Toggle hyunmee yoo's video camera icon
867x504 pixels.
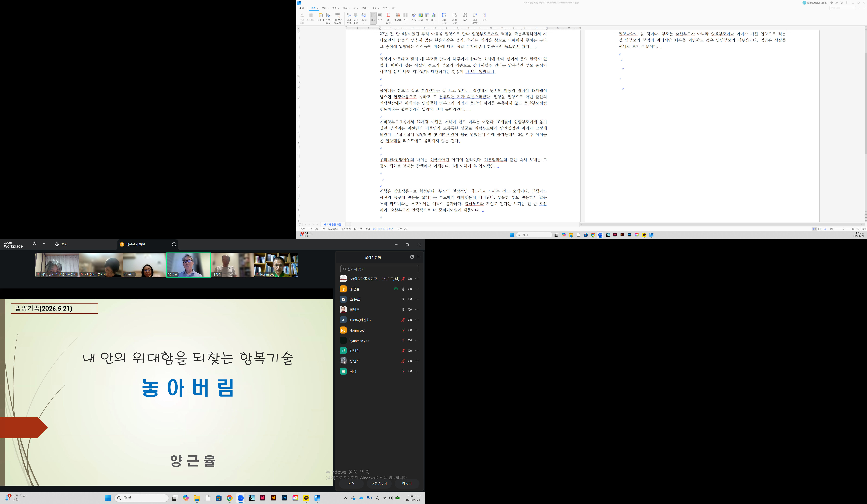(x=410, y=340)
